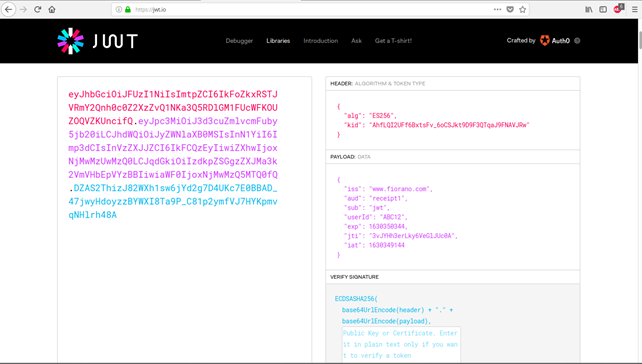
Task: Click the Auth0 logo in header
Action: (555, 41)
